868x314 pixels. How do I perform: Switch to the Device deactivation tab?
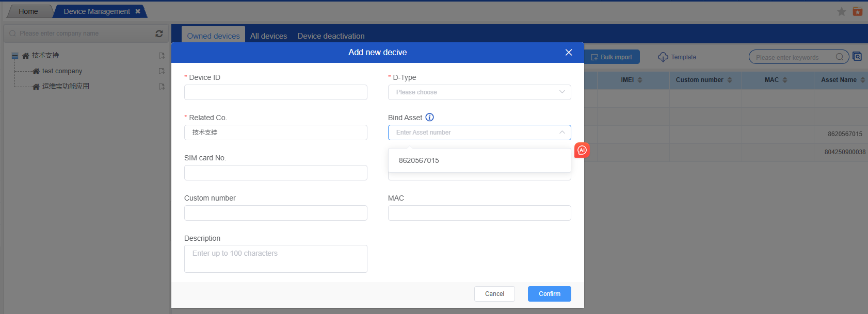pyautogui.click(x=331, y=36)
